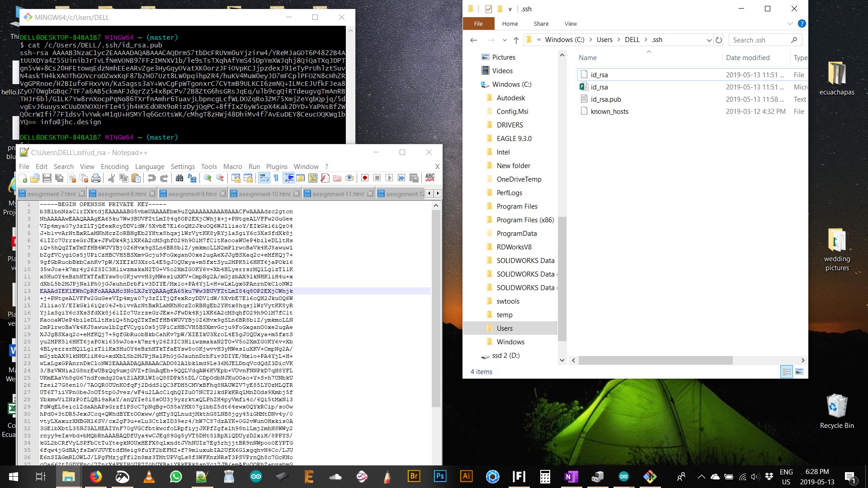Open the View ribbon tab in Explorer

click(x=570, y=23)
